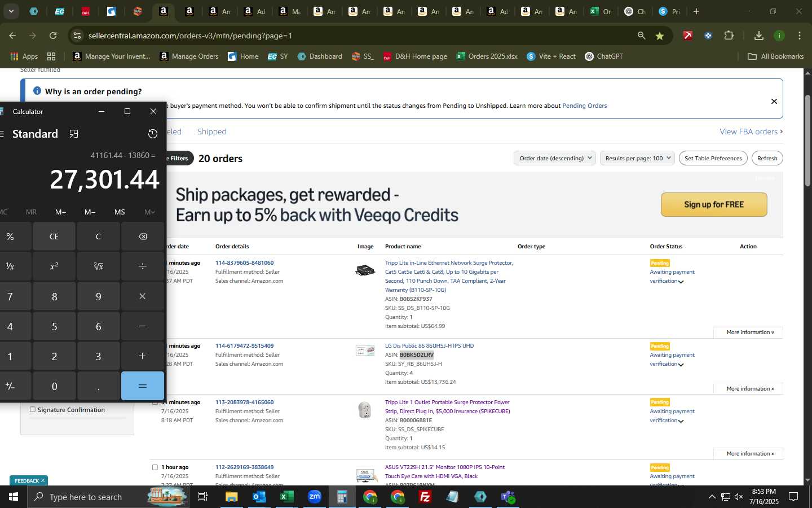This screenshot has width=812, height=508.
Task: Click the page vertical scrollbar
Action: tap(807, 141)
